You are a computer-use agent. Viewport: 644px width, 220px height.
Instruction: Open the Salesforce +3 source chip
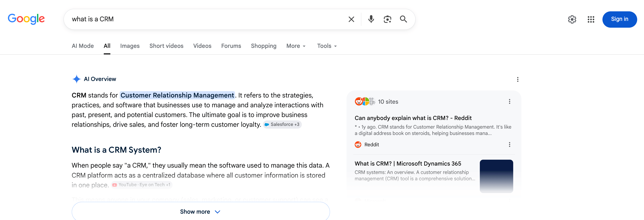282,124
